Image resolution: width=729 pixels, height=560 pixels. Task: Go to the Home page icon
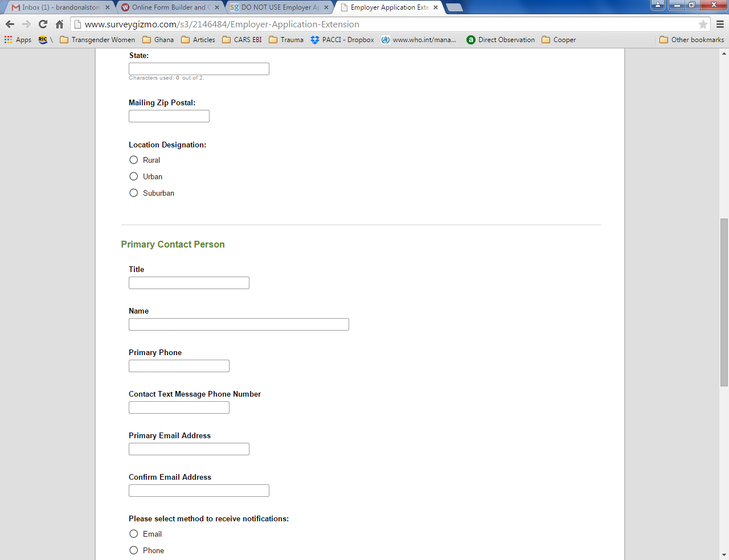coord(59,24)
